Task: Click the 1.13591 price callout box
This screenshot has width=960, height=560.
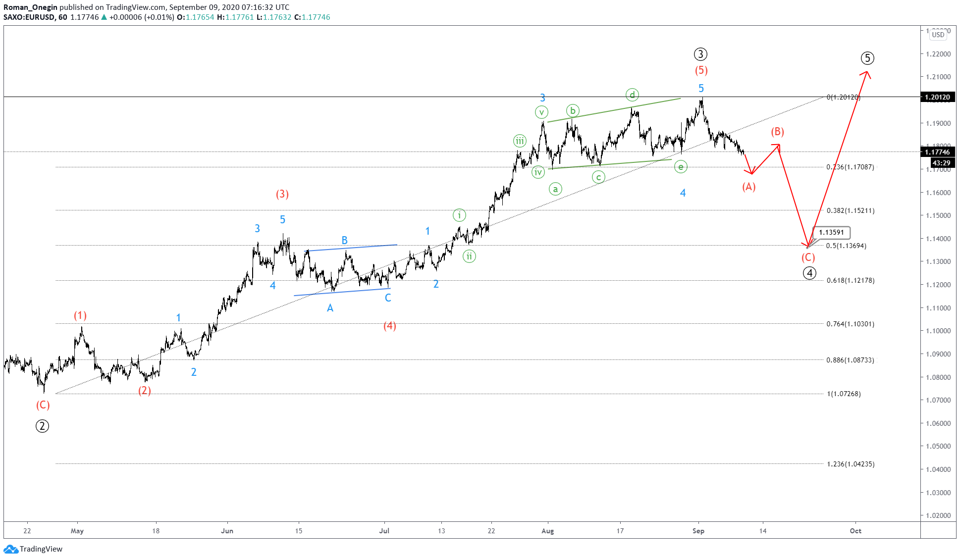Action: pyautogui.click(x=831, y=232)
